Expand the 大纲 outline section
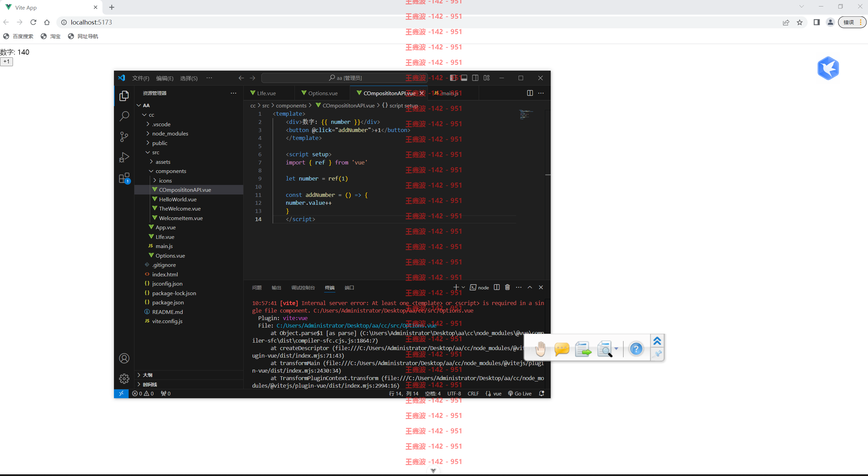Image resolution: width=868 pixels, height=476 pixels. tap(189, 375)
